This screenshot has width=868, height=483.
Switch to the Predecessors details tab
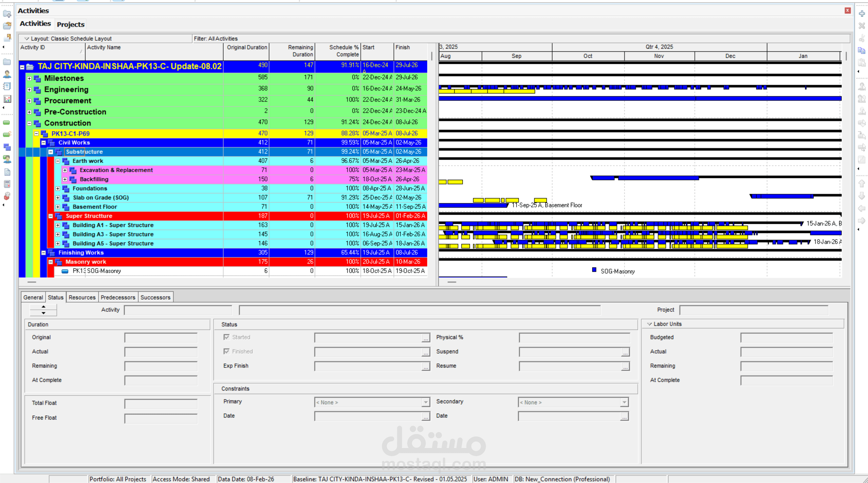click(118, 297)
